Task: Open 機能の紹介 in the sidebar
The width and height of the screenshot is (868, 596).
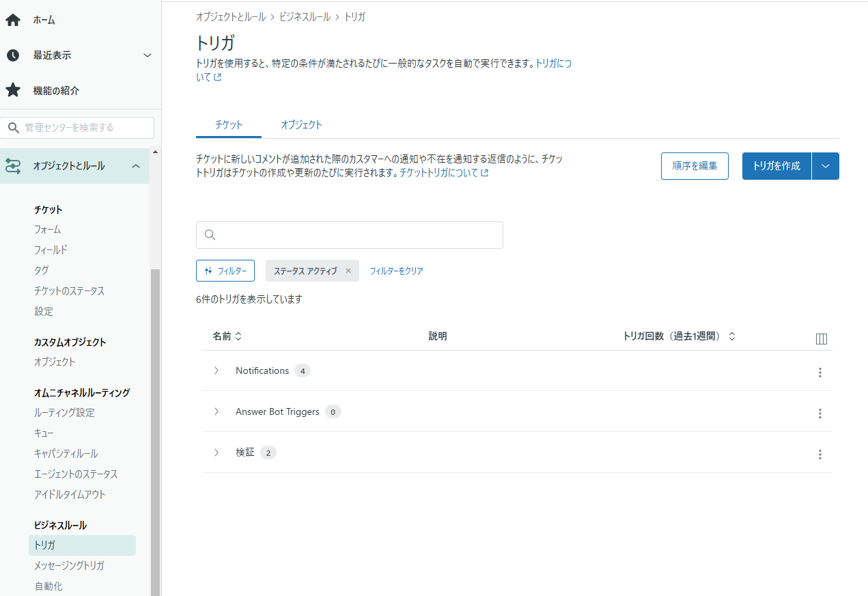Action: click(57, 90)
